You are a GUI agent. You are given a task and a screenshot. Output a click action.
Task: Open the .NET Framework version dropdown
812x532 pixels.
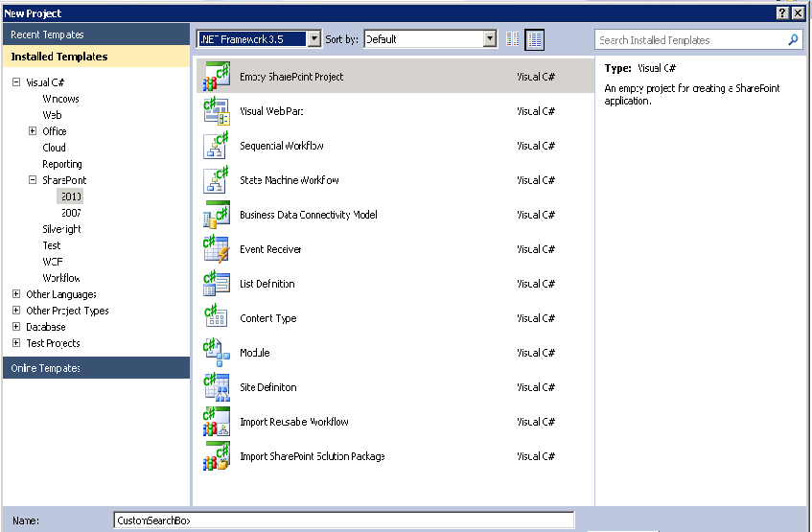tap(313, 39)
